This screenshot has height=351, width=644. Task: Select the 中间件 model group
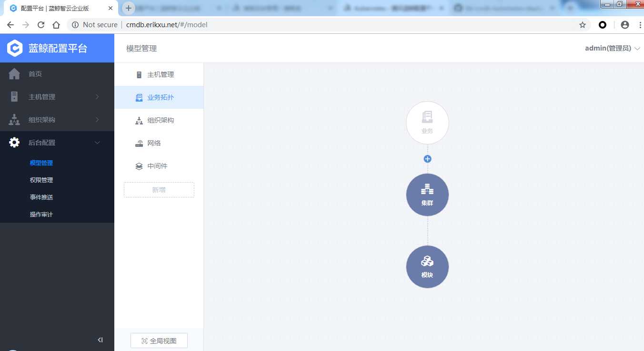coord(159,166)
